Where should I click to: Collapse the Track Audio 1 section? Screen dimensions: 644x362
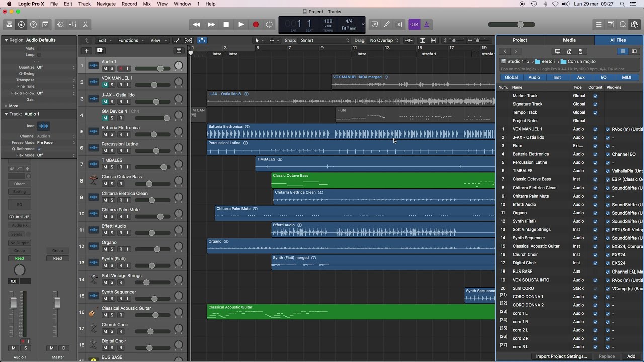pyautogui.click(x=6, y=114)
